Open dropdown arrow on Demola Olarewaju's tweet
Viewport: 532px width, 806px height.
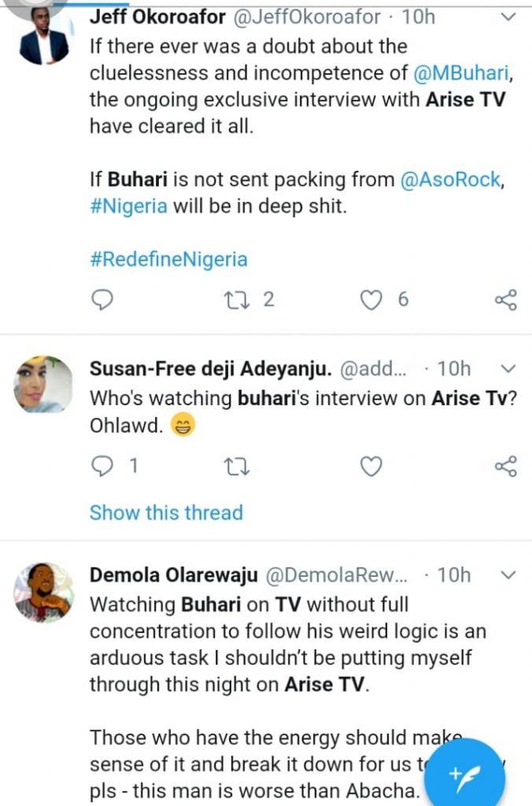coord(509,575)
